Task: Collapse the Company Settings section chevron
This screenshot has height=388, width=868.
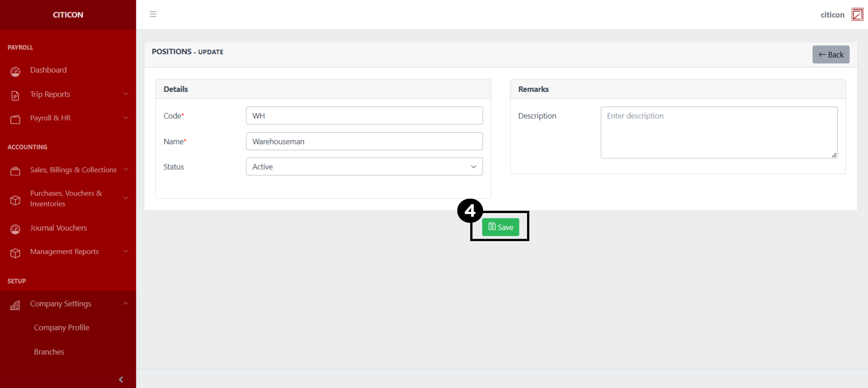Action: [x=126, y=304]
